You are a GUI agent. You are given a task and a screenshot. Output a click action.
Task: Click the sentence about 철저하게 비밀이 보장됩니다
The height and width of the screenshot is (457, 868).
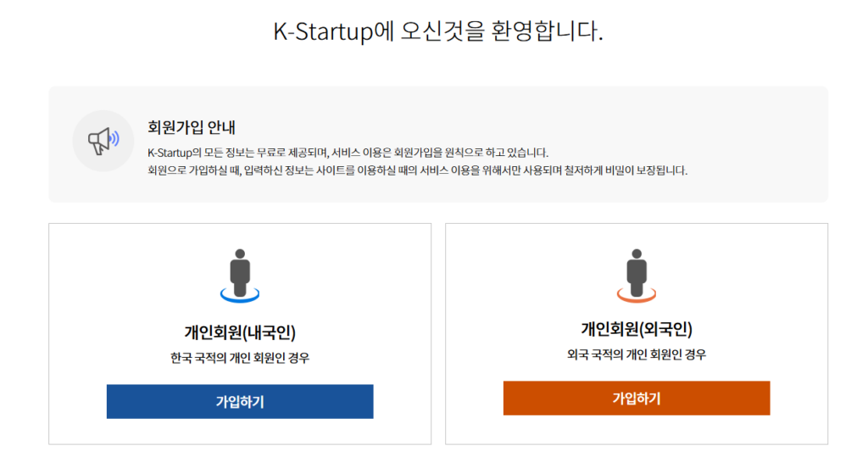point(417,170)
